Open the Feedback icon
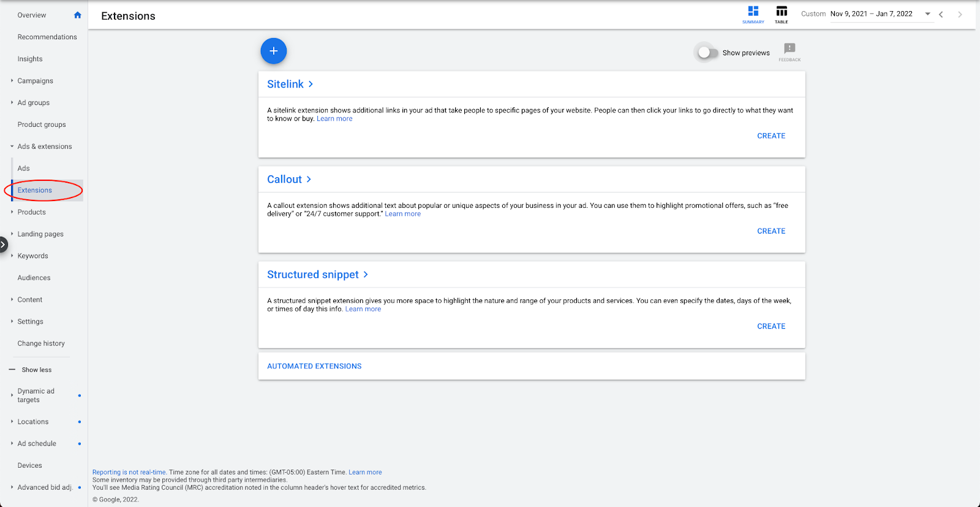This screenshot has width=980, height=507. 790,50
